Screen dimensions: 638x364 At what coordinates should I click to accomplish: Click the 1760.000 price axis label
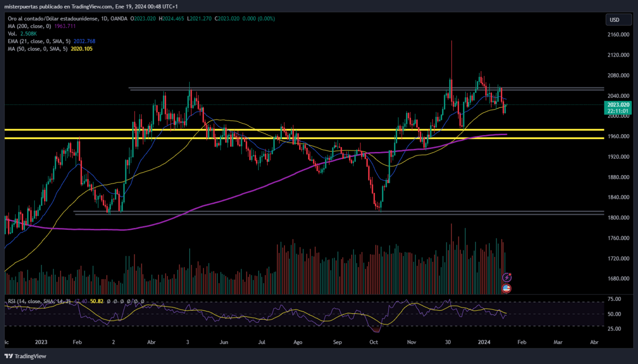[x=618, y=238]
